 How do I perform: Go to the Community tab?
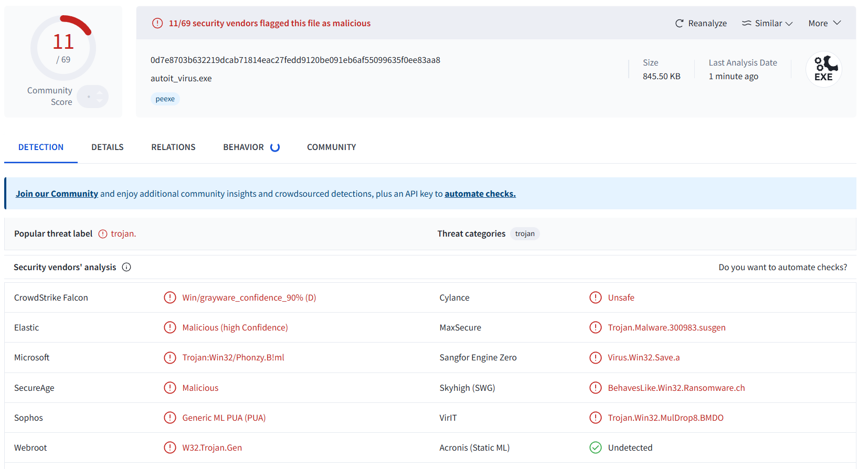coord(331,147)
